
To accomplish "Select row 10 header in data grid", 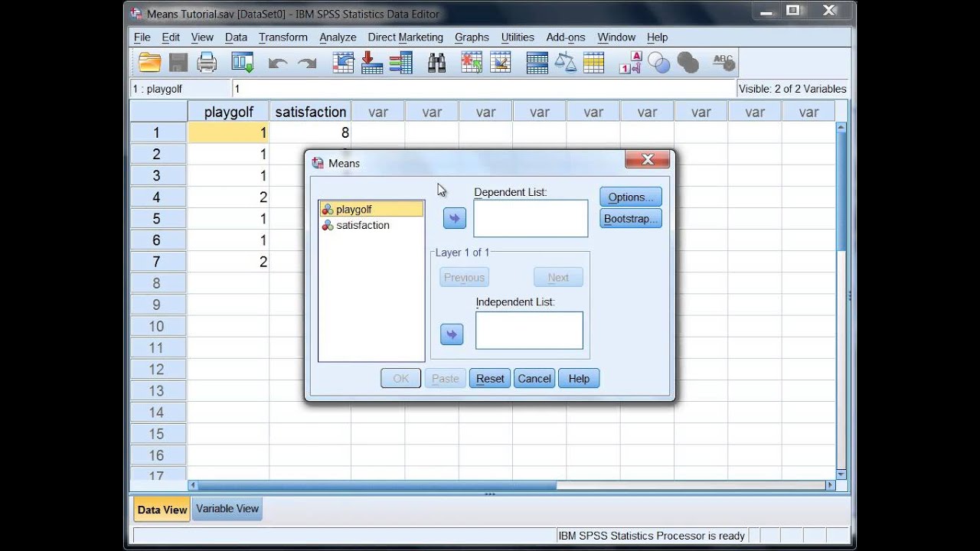I will [x=158, y=326].
